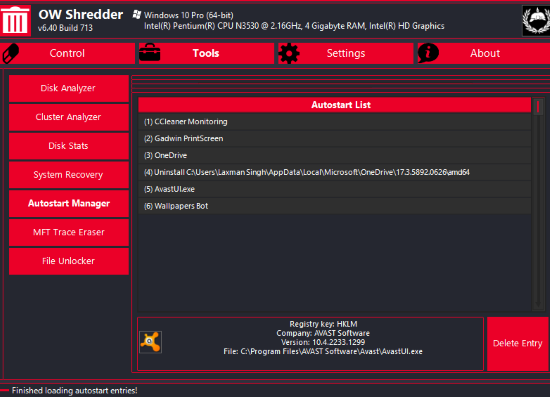Select the AvastUI.exe entry
550x397 pixels.
click(335, 189)
